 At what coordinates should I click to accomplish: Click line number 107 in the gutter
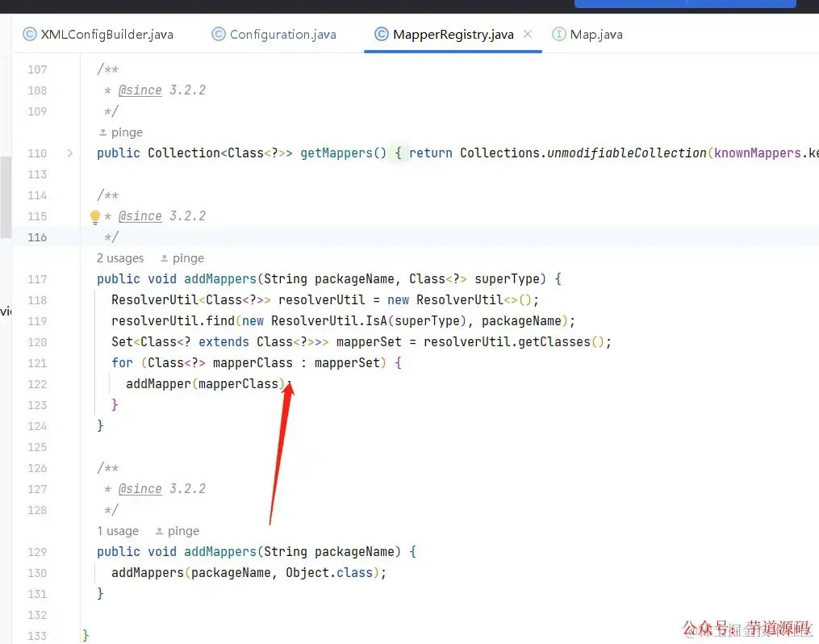pyautogui.click(x=37, y=69)
